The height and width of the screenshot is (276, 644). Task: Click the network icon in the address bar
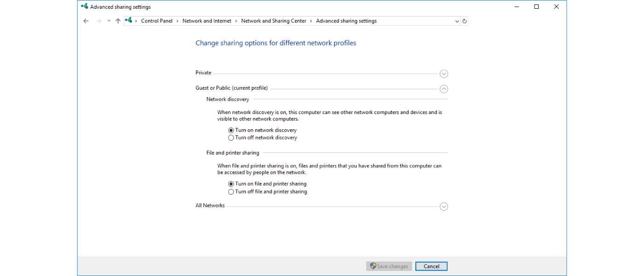128,21
